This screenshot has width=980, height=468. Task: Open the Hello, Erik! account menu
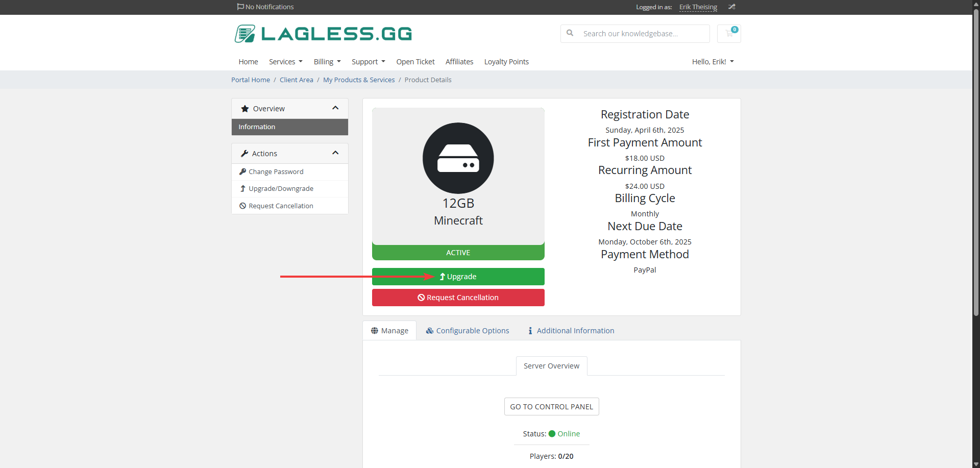coord(713,62)
